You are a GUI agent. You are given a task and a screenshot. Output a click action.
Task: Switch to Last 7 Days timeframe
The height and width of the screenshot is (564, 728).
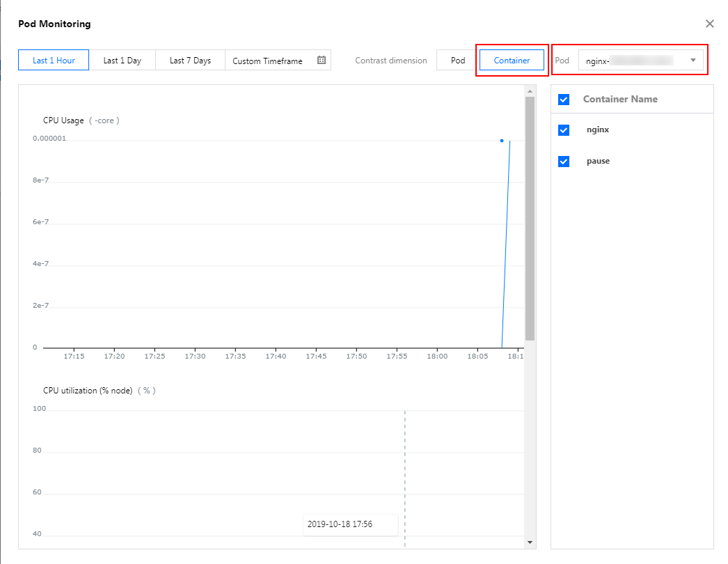point(190,61)
